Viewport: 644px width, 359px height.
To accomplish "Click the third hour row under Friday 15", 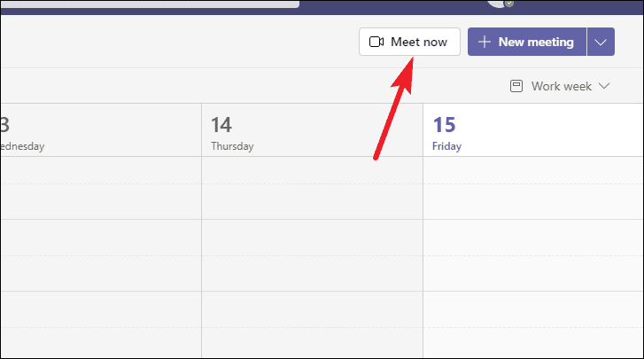I will [533, 324].
